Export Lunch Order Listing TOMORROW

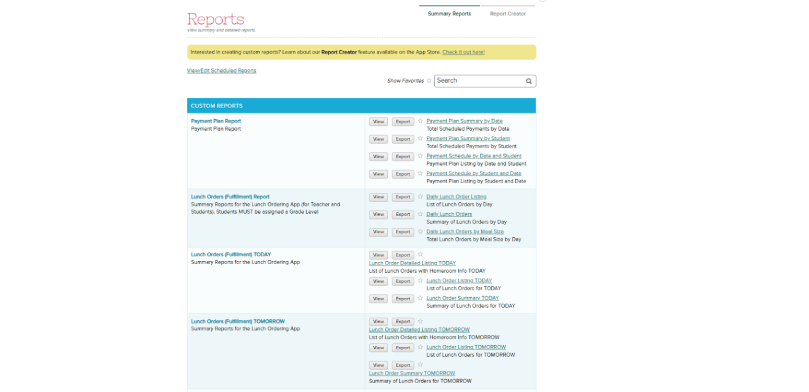coord(403,348)
